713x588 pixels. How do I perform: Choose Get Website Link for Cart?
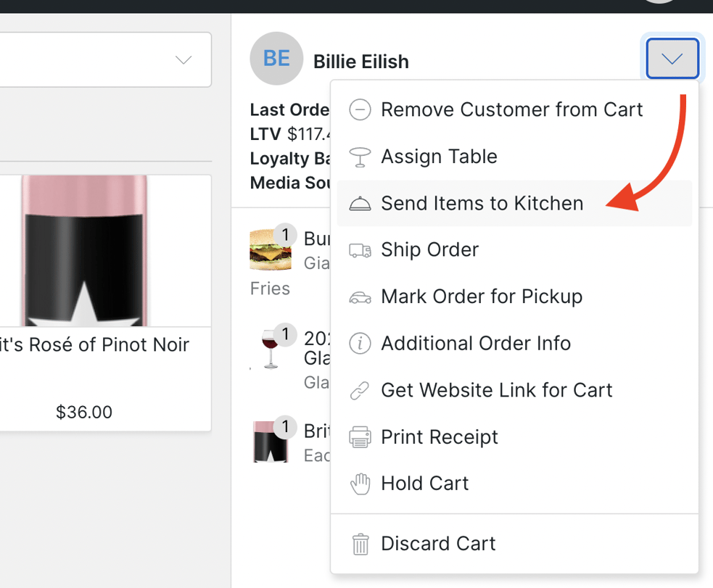point(496,390)
